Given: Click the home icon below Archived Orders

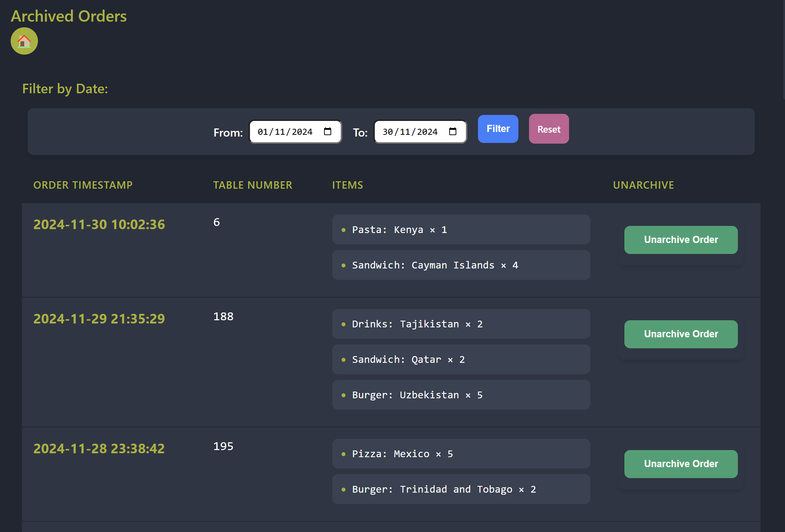Looking at the screenshot, I should (x=24, y=41).
